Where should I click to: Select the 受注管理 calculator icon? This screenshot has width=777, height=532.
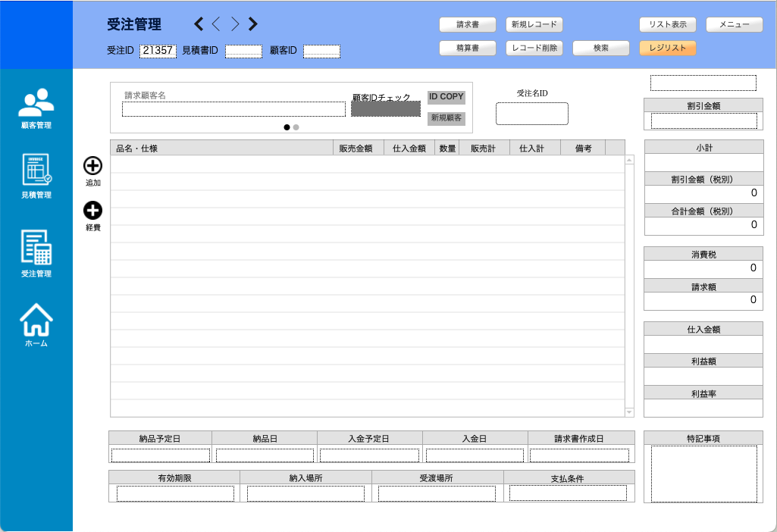tap(36, 247)
